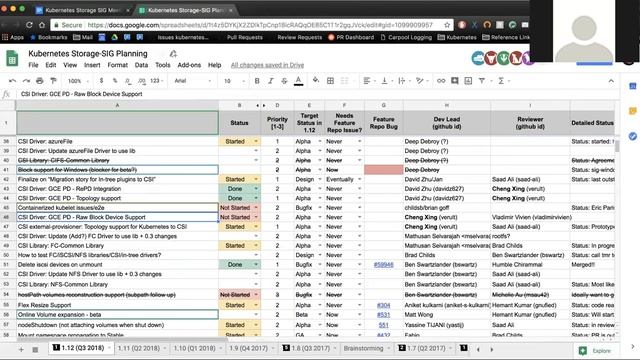Image resolution: width=640 pixels, height=360 pixels.
Task: Select cell 'Online Volume expansion - beta'
Action: pyautogui.click(x=117, y=315)
